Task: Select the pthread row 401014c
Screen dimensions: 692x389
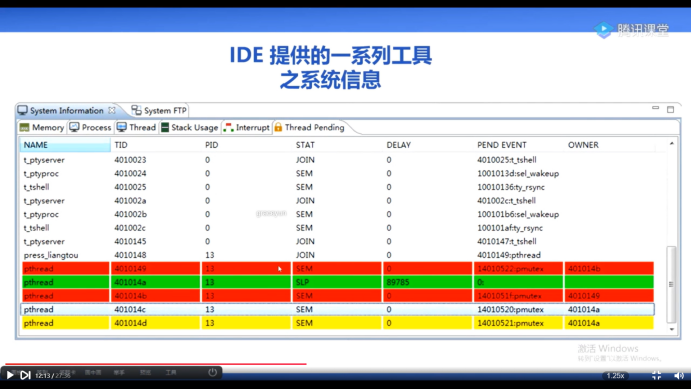Action: coord(338,310)
